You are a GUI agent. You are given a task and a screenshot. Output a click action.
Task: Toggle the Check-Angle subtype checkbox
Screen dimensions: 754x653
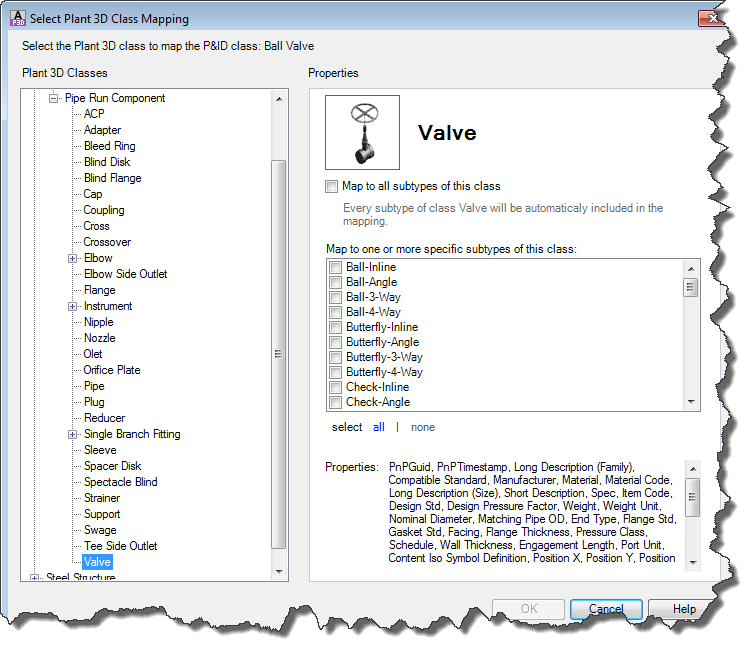(336, 402)
